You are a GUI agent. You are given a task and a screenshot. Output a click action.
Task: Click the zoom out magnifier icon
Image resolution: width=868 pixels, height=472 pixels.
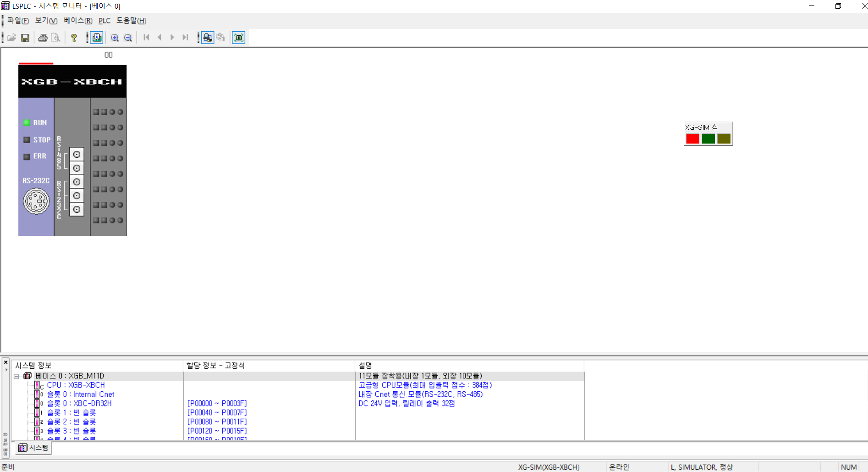pyautogui.click(x=128, y=38)
